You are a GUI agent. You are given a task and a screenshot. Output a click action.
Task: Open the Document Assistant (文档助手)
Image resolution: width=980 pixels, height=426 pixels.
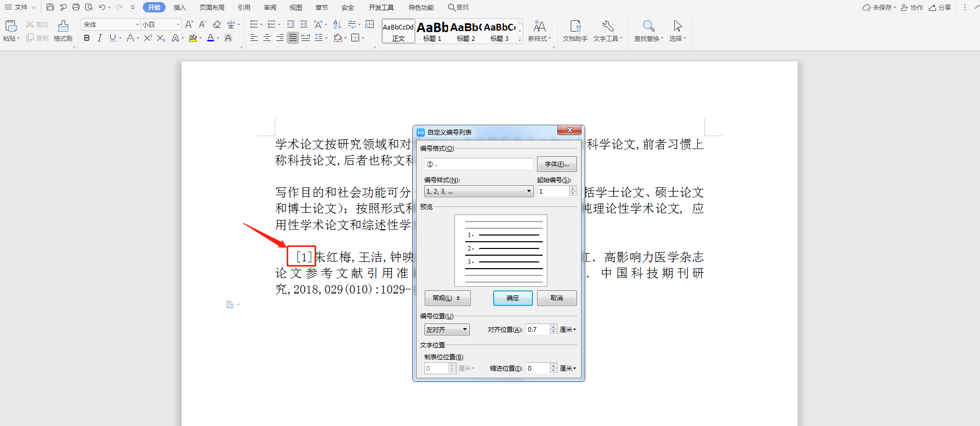pyautogui.click(x=575, y=31)
